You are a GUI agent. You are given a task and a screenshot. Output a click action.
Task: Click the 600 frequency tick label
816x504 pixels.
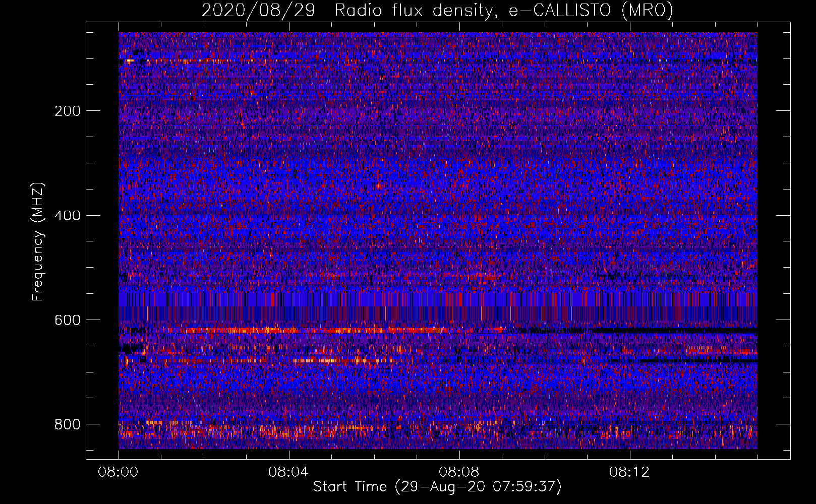tap(68, 321)
